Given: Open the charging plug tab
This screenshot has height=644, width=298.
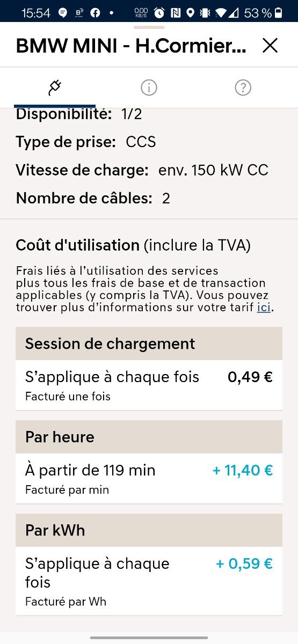Looking at the screenshot, I should click(55, 87).
